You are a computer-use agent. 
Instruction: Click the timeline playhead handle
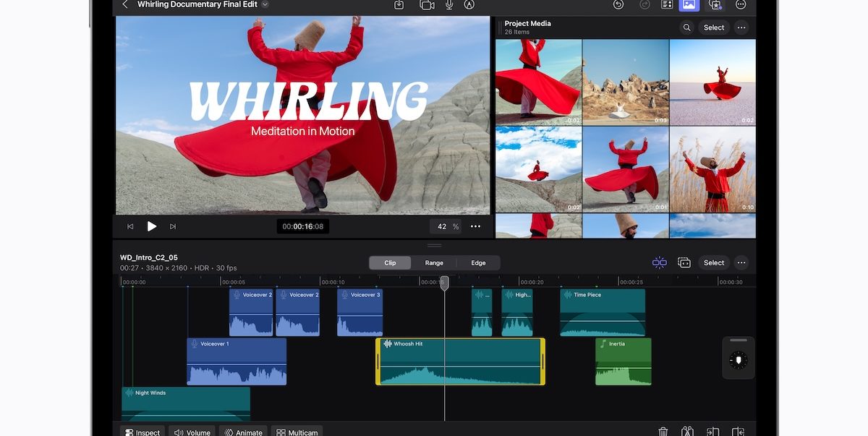tap(445, 283)
